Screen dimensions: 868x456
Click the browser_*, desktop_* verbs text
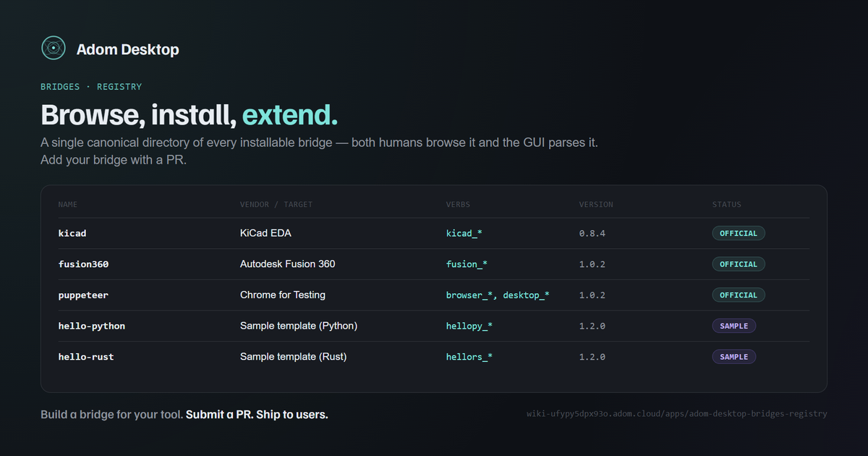[x=498, y=295]
